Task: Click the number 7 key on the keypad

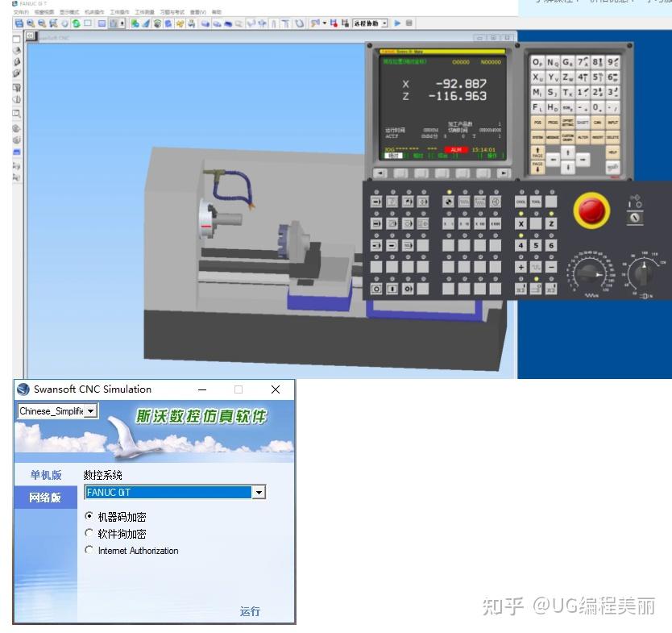Action: [x=583, y=63]
